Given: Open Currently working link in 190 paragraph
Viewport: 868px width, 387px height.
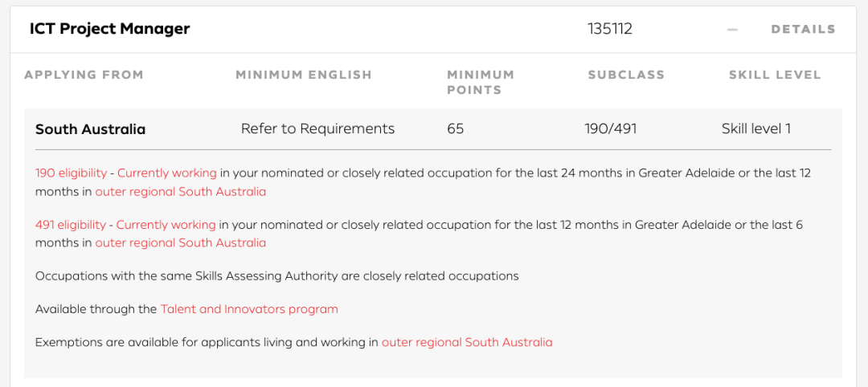Looking at the screenshot, I should tap(166, 173).
